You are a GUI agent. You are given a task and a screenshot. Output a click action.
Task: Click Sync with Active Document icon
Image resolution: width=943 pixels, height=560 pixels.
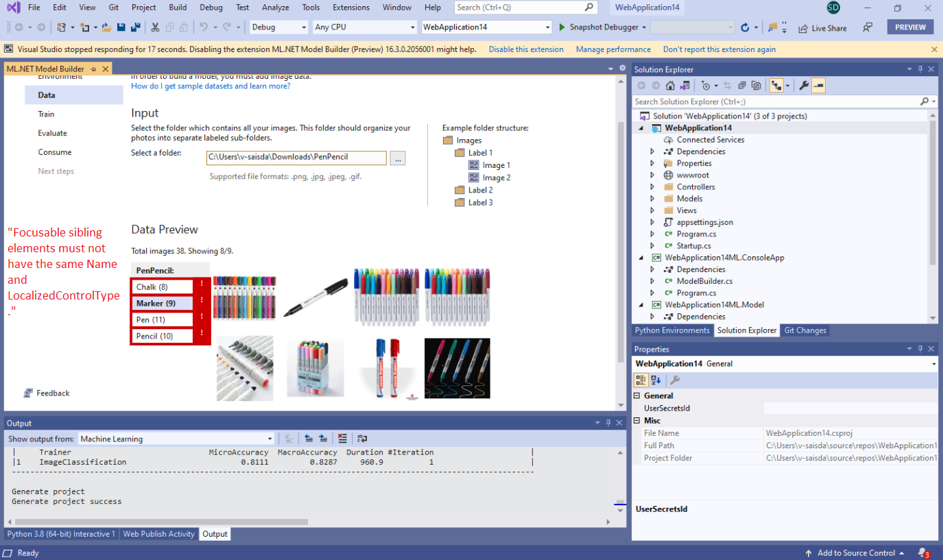(x=728, y=85)
